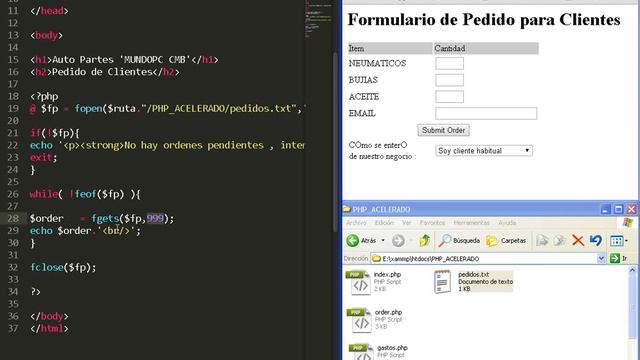Click the 'Pedido de Clientes' text on line 16

click(102, 72)
